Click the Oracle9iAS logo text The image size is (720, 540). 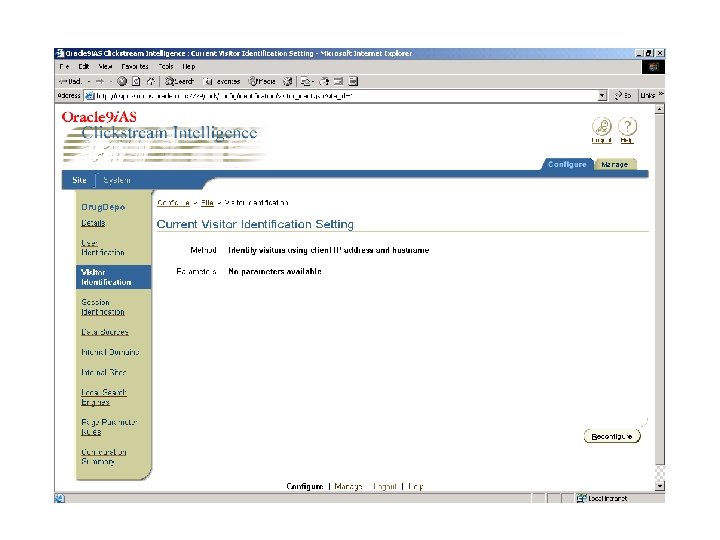click(x=99, y=117)
